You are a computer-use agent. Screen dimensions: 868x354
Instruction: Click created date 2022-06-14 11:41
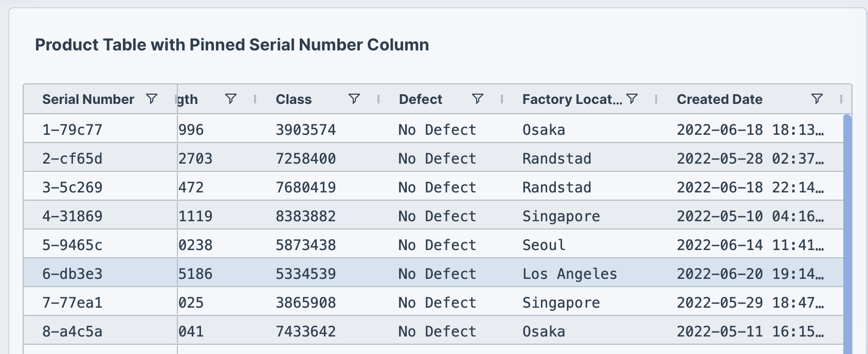[x=750, y=245]
